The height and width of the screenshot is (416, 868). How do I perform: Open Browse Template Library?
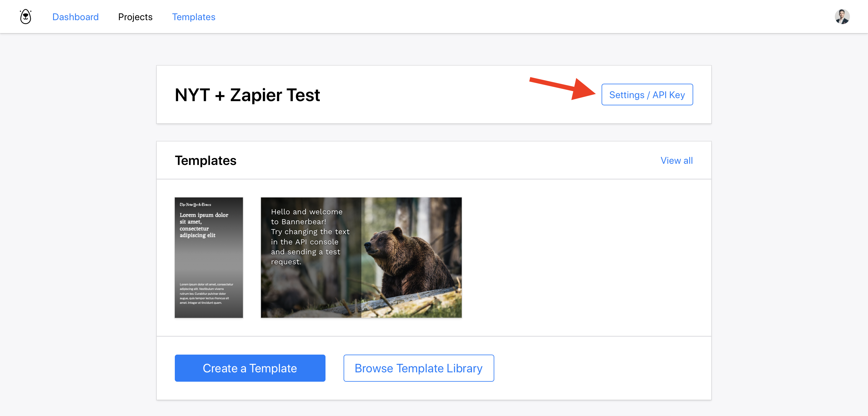[418, 368]
